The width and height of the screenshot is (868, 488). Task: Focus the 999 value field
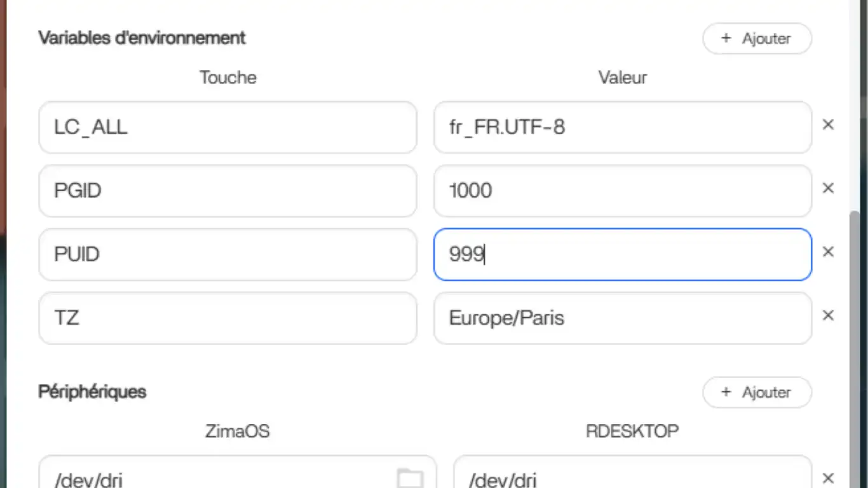pos(623,254)
